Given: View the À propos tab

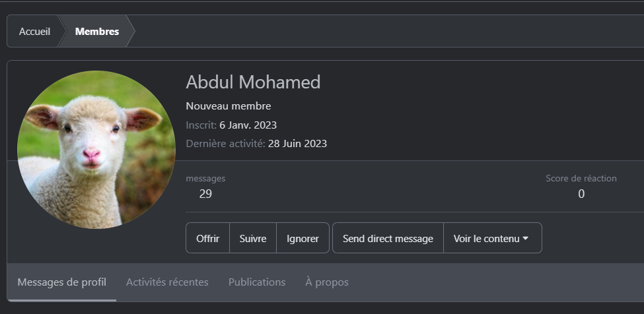Looking at the screenshot, I should pos(327,282).
